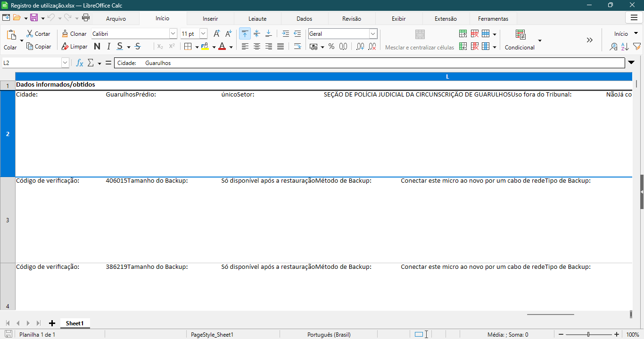This screenshot has height=339, width=644.
Task: Switch to the Inserir tab
Action: click(210, 19)
